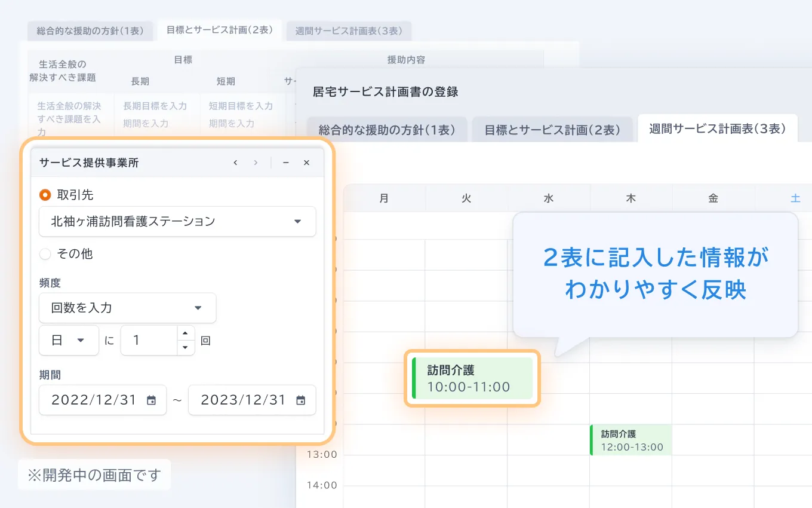The width and height of the screenshot is (812, 508).
Task: Select the その他 radio button
Action: [x=45, y=253]
